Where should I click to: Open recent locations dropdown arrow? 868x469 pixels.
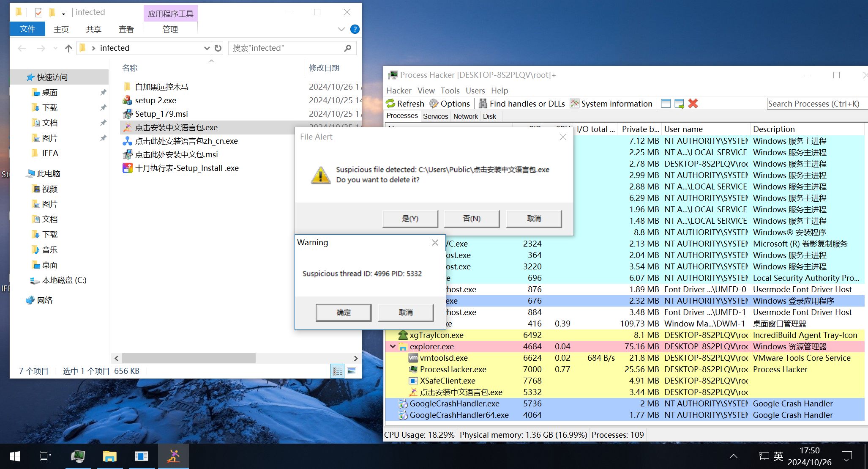55,48
